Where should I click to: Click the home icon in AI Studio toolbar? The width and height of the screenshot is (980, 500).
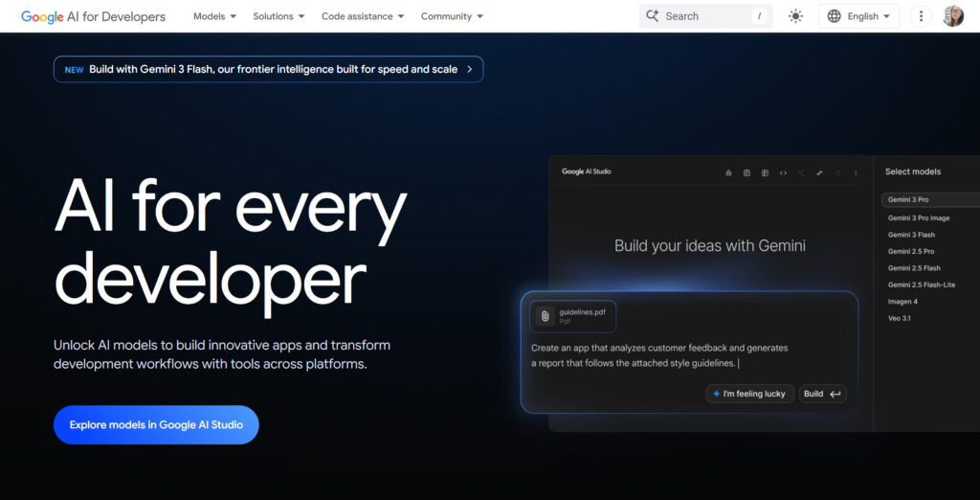(x=728, y=172)
